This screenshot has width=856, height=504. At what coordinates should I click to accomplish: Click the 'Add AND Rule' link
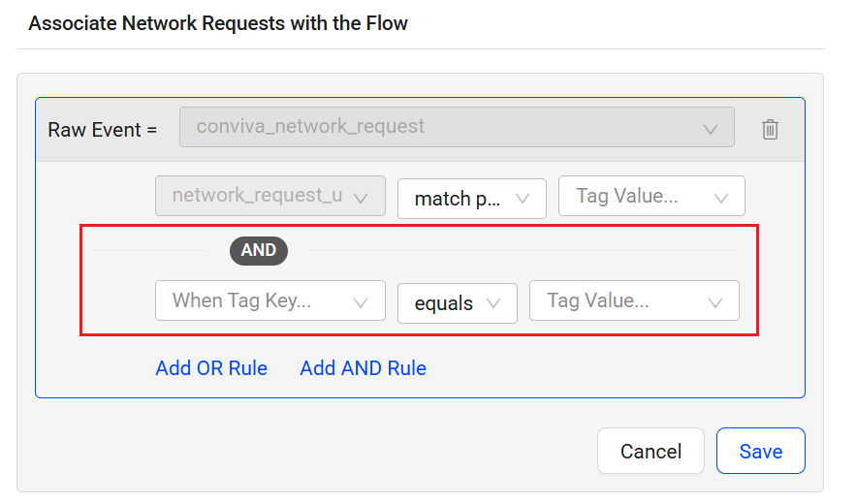(x=364, y=368)
